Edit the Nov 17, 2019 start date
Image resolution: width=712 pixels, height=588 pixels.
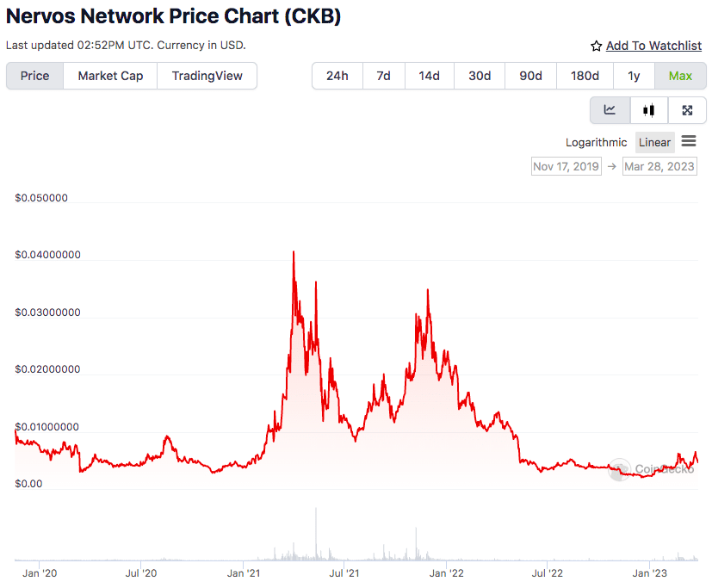pyautogui.click(x=567, y=167)
